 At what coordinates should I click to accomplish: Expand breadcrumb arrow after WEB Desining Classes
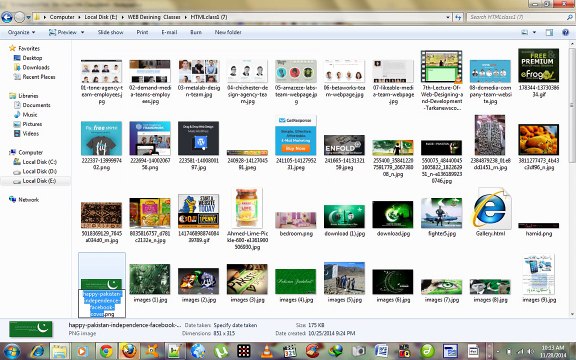click(x=184, y=17)
